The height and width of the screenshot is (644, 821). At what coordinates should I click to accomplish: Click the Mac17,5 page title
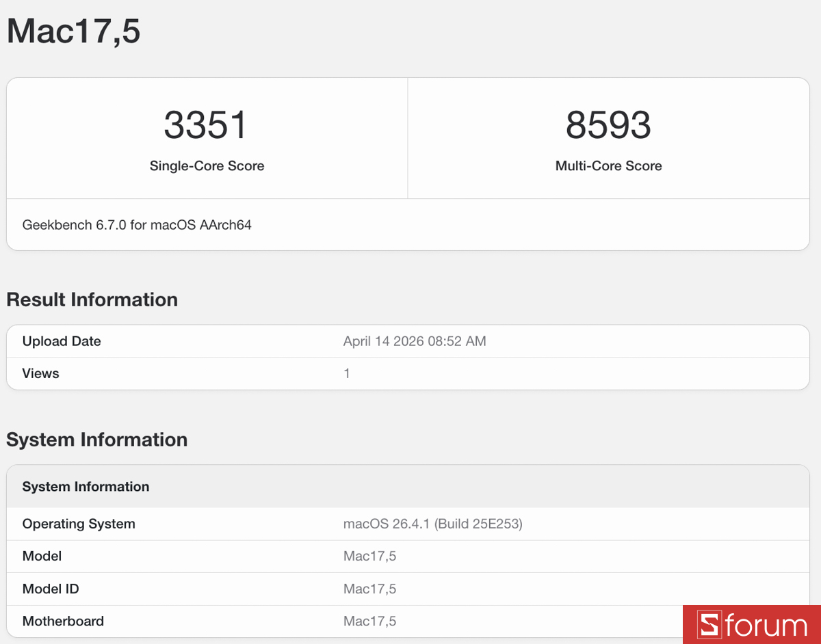pyautogui.click(x=73, y=31)
